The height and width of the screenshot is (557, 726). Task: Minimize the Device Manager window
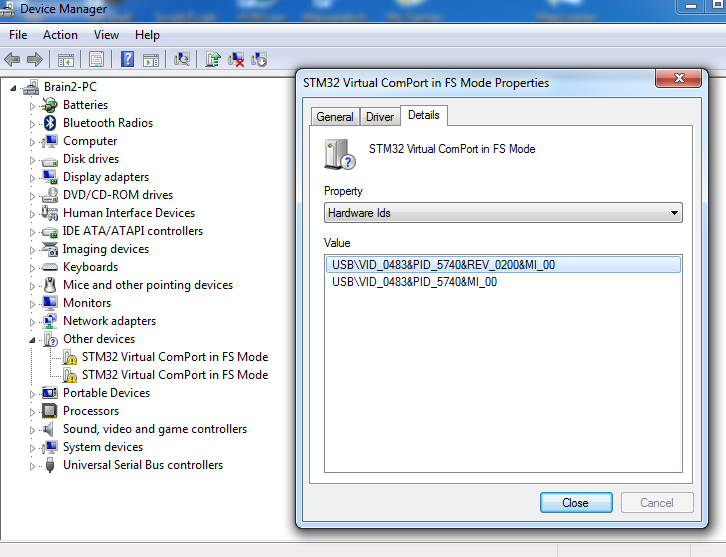pos(691,6)
